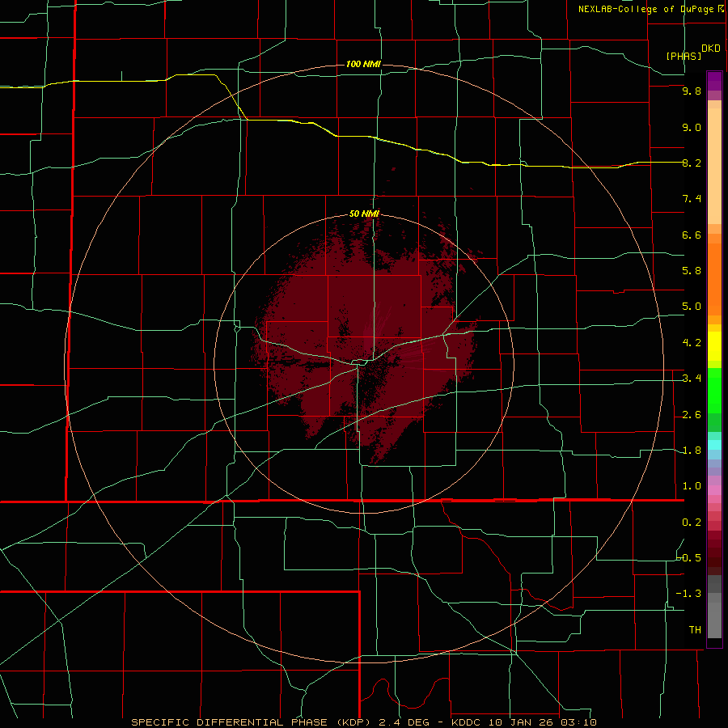The width and height of the screenshot is (728, 728).
Task: Pick the cyan color bar segment near 1.8
Action: 714,445
